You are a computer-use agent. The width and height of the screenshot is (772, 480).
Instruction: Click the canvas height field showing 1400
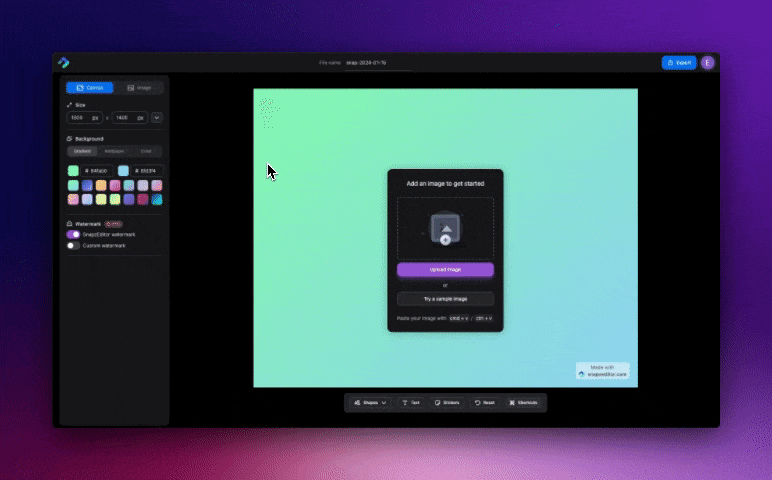[x=129, y=118]
